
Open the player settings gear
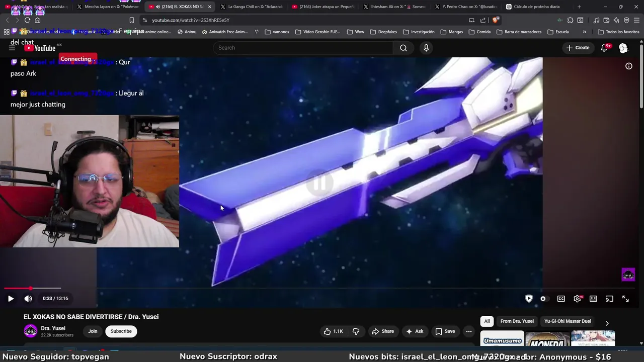(x=577, y=299)
